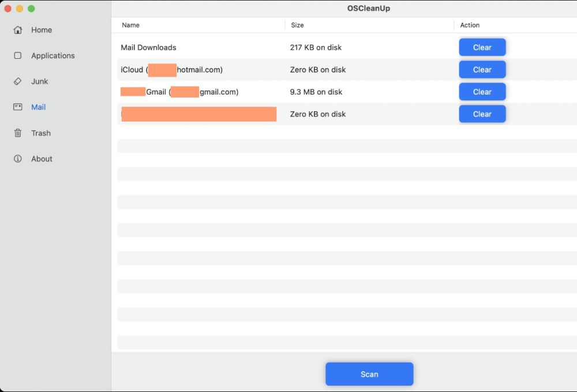
Task: Click the Mail icon in sidebar
Action: pos(18,107)
